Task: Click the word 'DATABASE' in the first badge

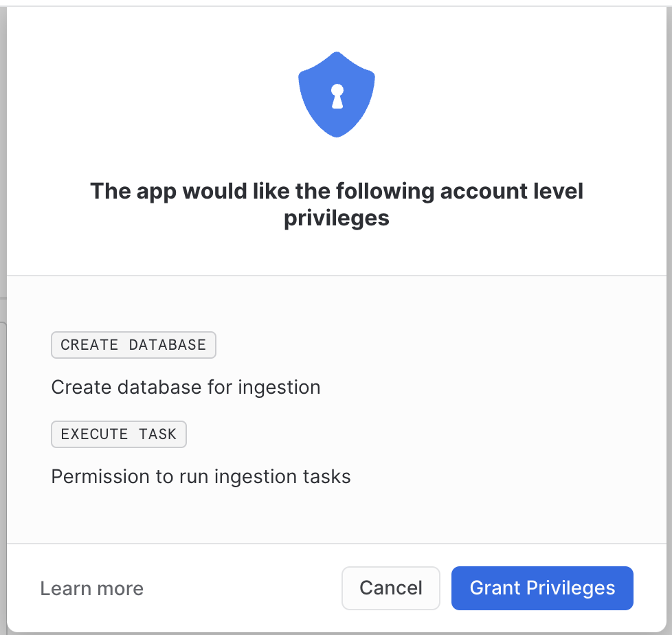Action: click(x=168, y=345)
